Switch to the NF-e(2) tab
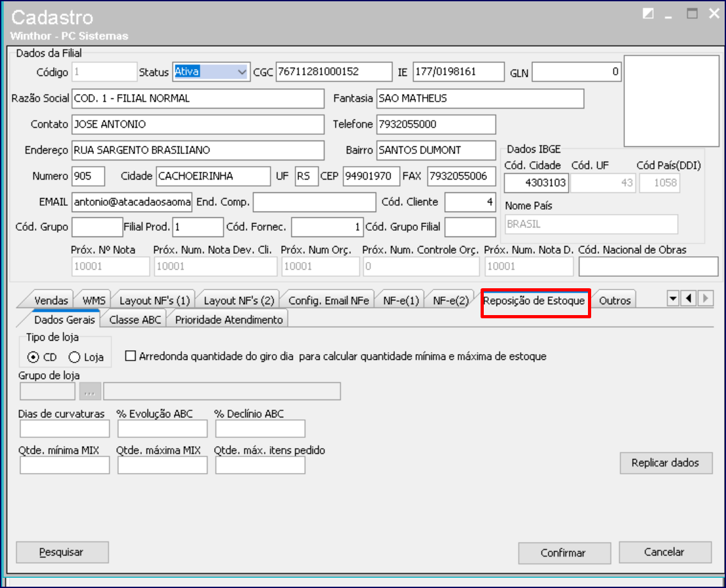 (x=451, y=300)
